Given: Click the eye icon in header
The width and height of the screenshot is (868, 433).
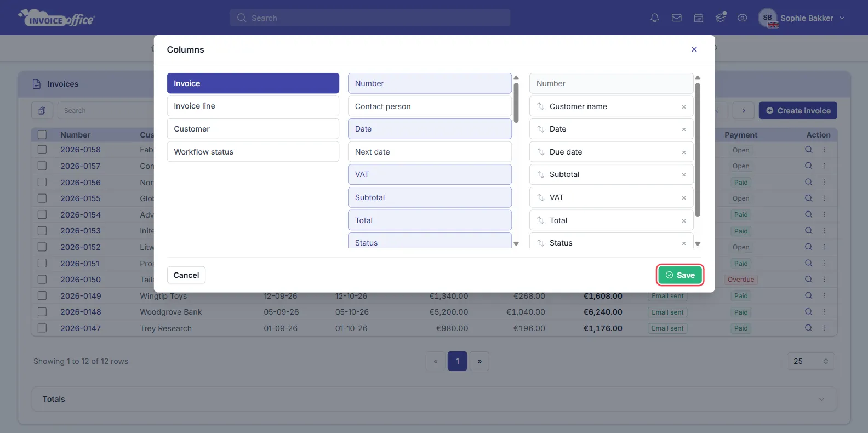Looking at the screenshot, I should tap(742, 18).
